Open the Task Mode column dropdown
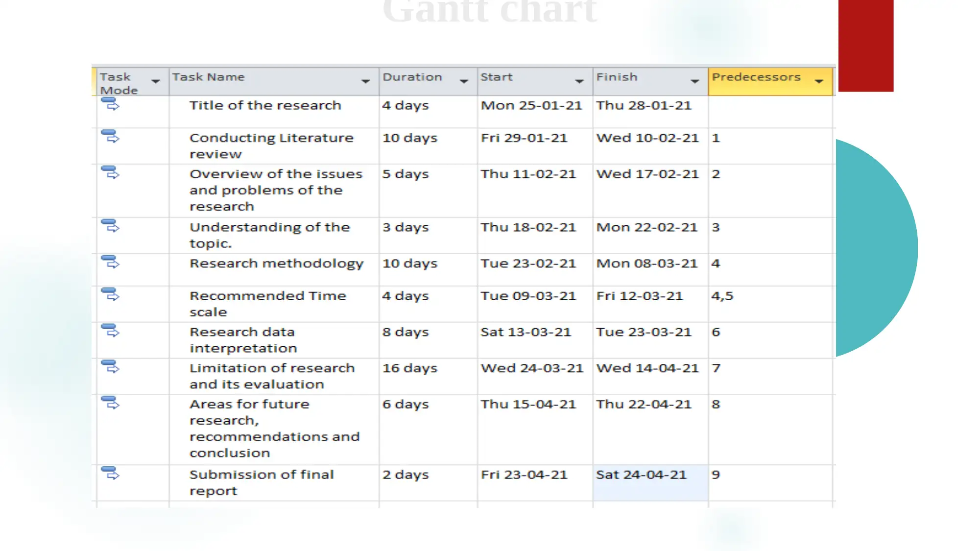This screenshot has height=551, width=980. point(156,81)
